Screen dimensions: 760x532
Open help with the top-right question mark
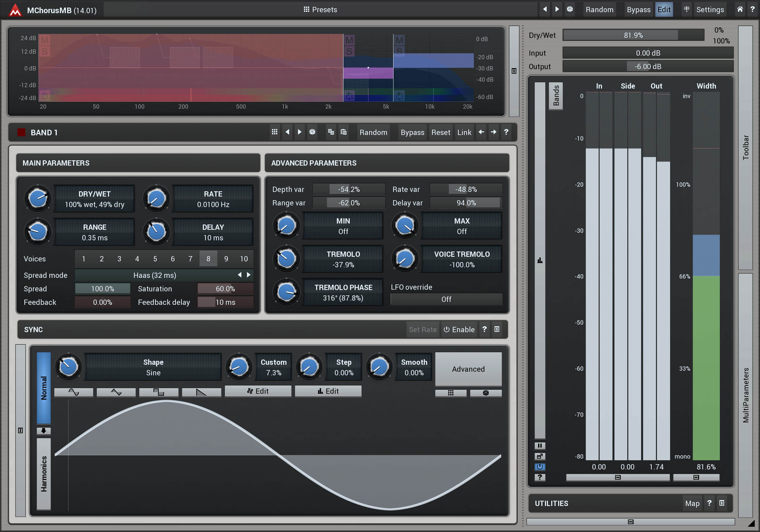752,9
